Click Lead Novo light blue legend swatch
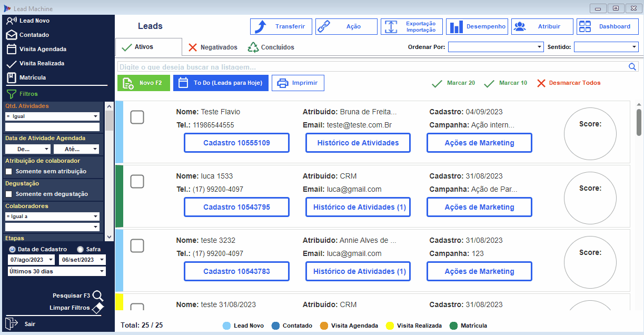 (227, 326)
